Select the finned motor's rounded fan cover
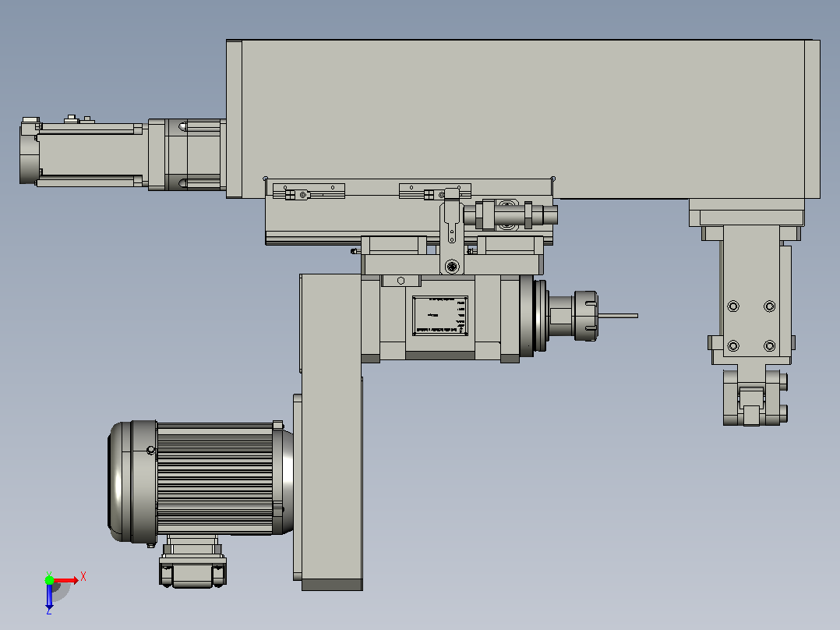The width and height of the screenshot is (840, 630). click(x=132, y=481)
